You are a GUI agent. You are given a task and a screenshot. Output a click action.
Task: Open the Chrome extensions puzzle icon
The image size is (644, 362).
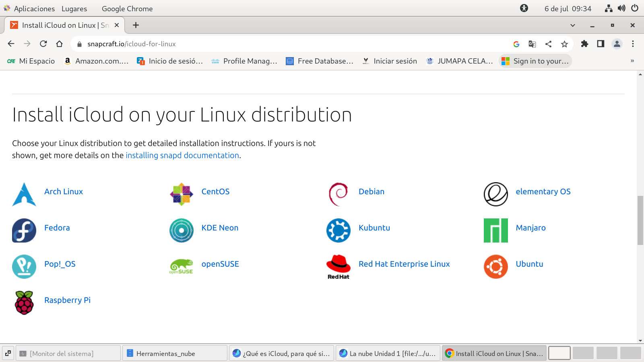(x=584, y=44)
